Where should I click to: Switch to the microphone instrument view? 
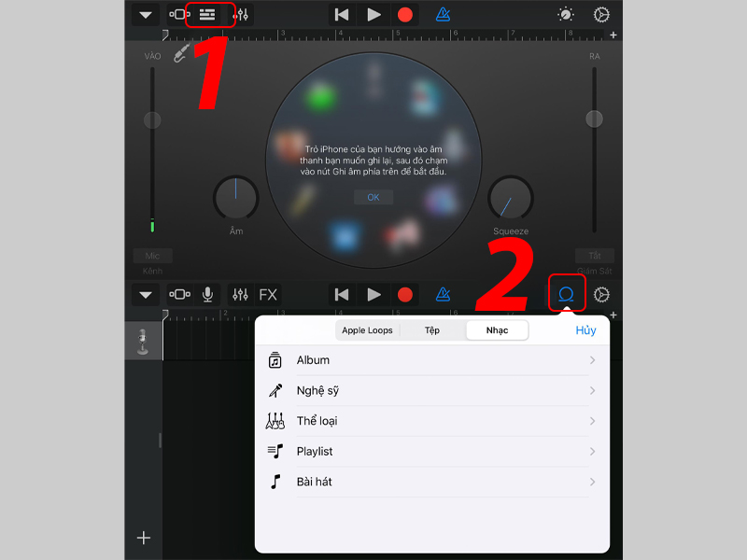tap(207, 295)
